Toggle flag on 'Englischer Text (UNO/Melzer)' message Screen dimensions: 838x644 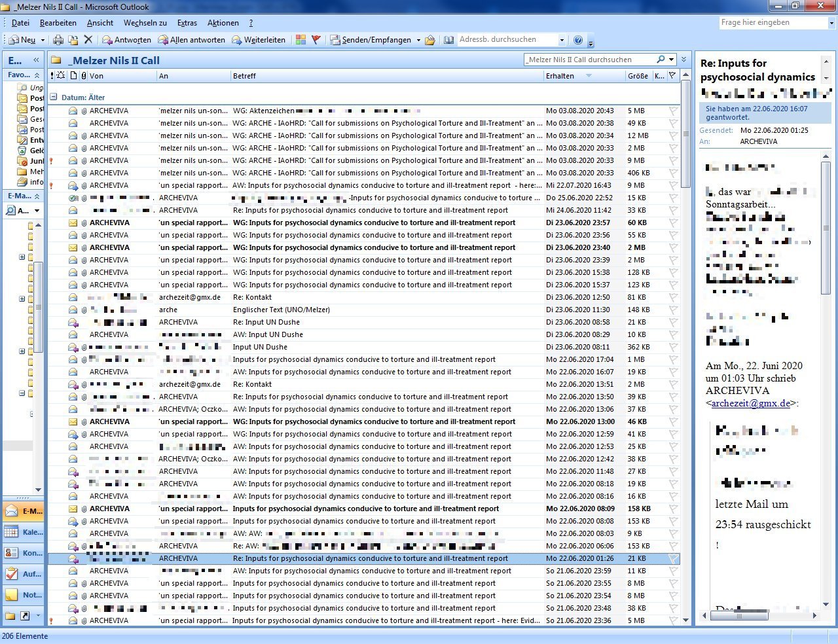click(x=673, y=310)
